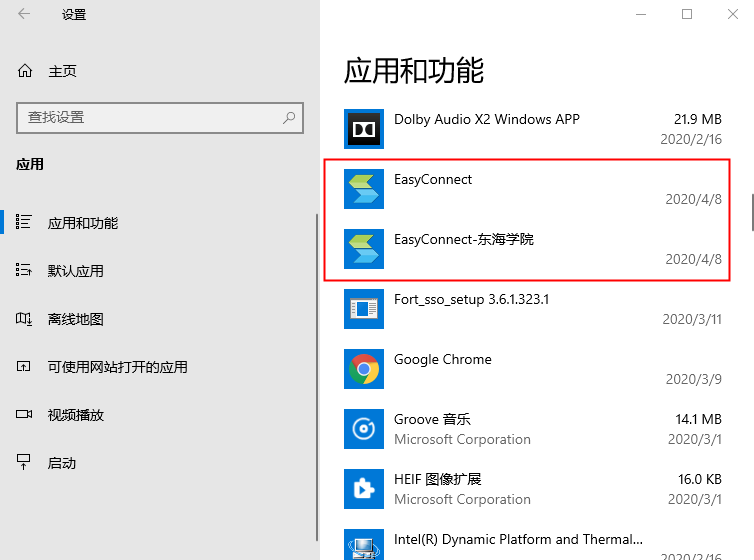This screenshot has height=560, width=754.
Task: Go back using the back arrow
Action: [x=24, y=15]
